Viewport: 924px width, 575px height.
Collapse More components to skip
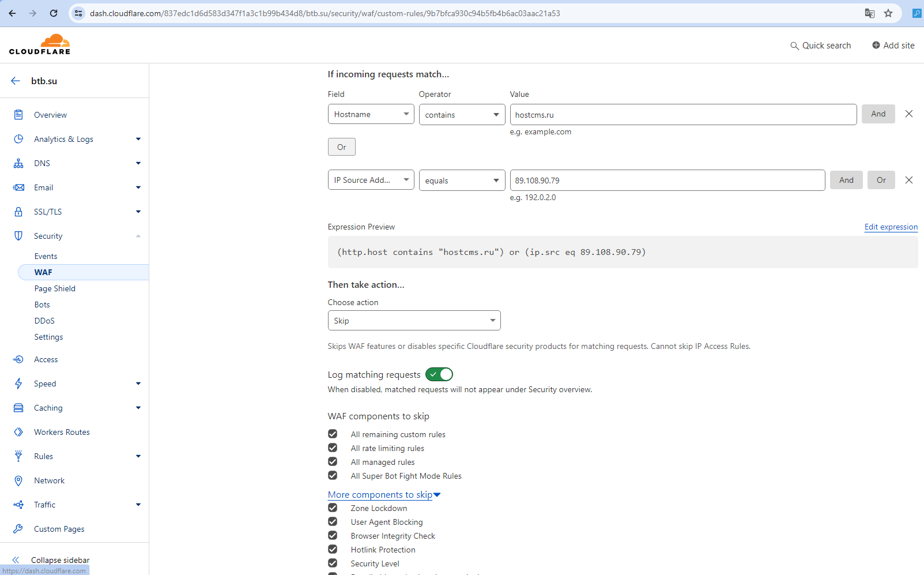point(384,495)
